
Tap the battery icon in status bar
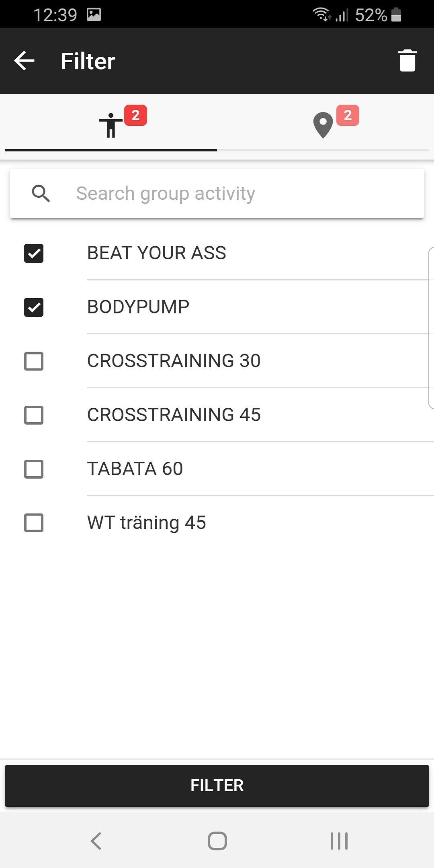tap(396, 15)
